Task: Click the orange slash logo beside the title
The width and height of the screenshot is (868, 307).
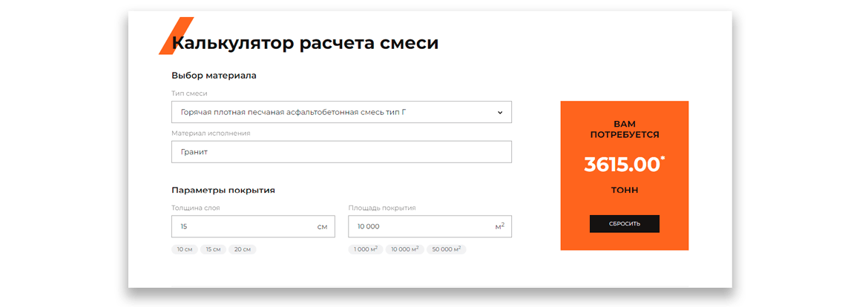Action: click(176, 36)
